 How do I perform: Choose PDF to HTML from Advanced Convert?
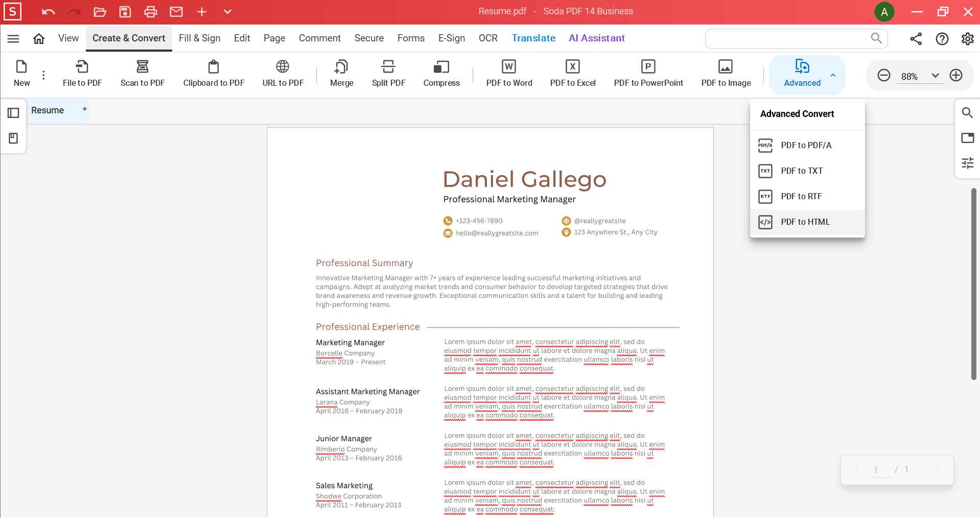[x=805, y=222]
